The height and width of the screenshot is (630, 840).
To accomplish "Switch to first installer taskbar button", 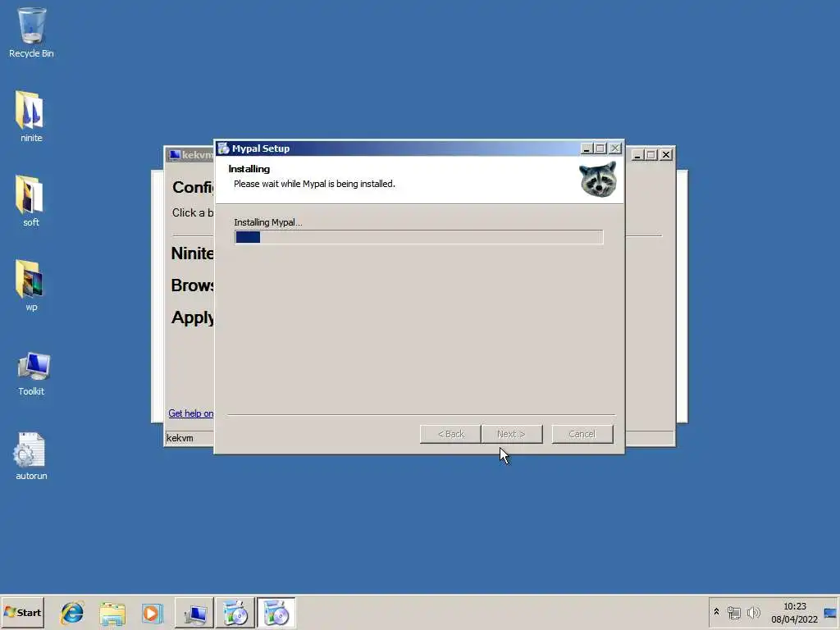I will (235, 613).
